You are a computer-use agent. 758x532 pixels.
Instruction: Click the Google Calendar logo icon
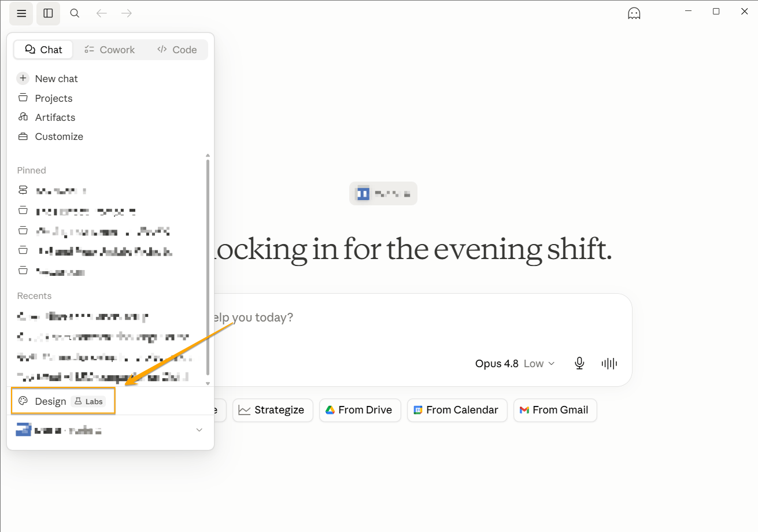click(418, 410)
